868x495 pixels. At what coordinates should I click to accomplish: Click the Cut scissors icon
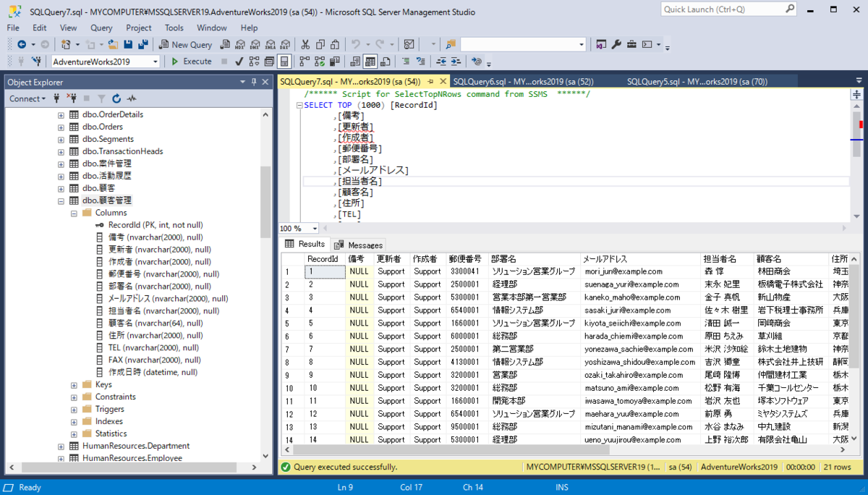[x=305, y=44]
